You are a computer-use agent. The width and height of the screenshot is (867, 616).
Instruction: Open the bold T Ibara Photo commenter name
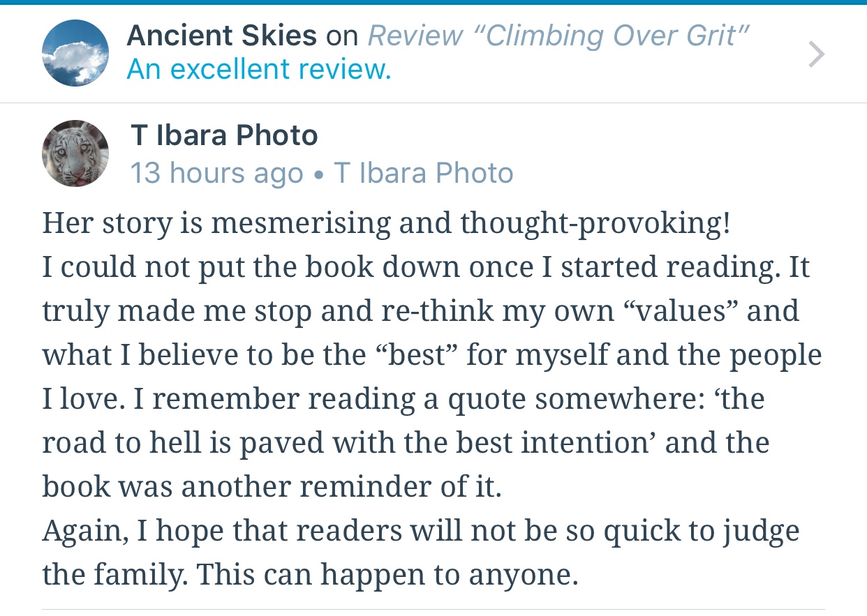click(224, 135)
